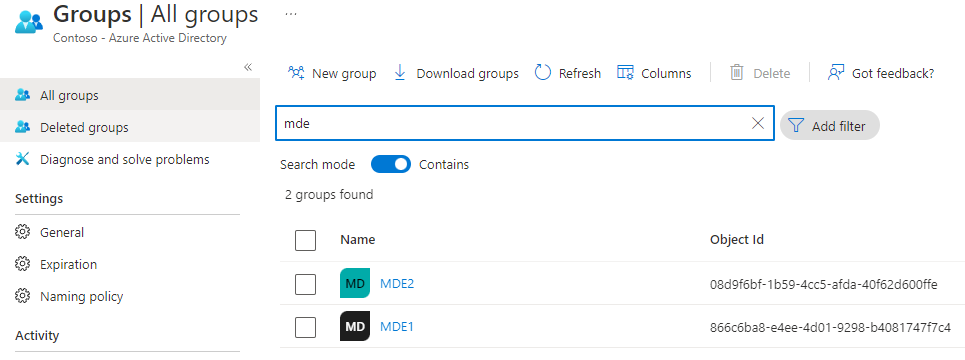Open the MDE1 group link
Viewport: 965px width, 360px height.
point(397,327)
